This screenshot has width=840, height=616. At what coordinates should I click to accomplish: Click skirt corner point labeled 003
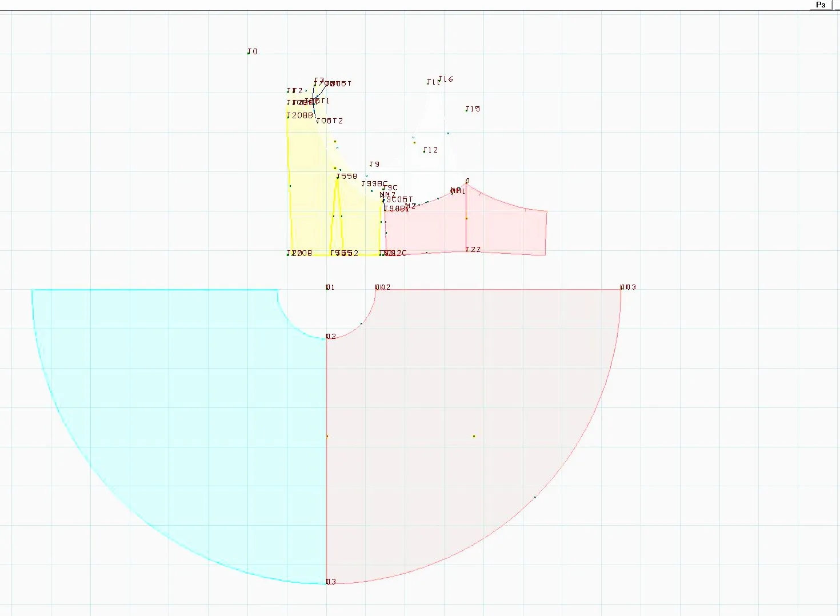[x=628, y=287]
